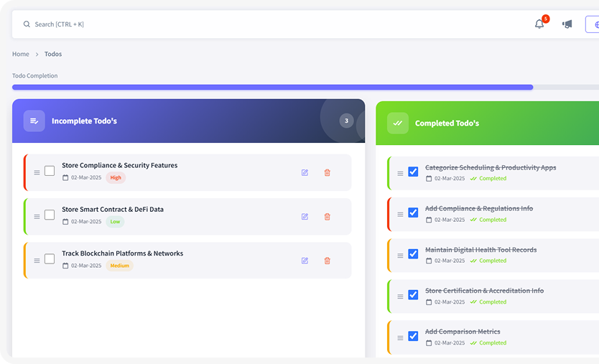Focus the Search input field
The width and height of the screenshot is (599, 364).
coord(273,24)
